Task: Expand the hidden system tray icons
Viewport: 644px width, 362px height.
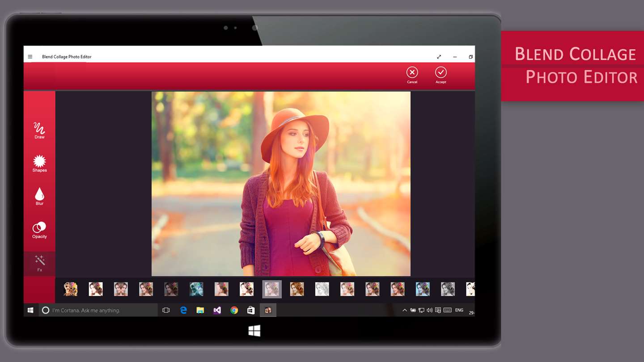Action: [405, 310]
